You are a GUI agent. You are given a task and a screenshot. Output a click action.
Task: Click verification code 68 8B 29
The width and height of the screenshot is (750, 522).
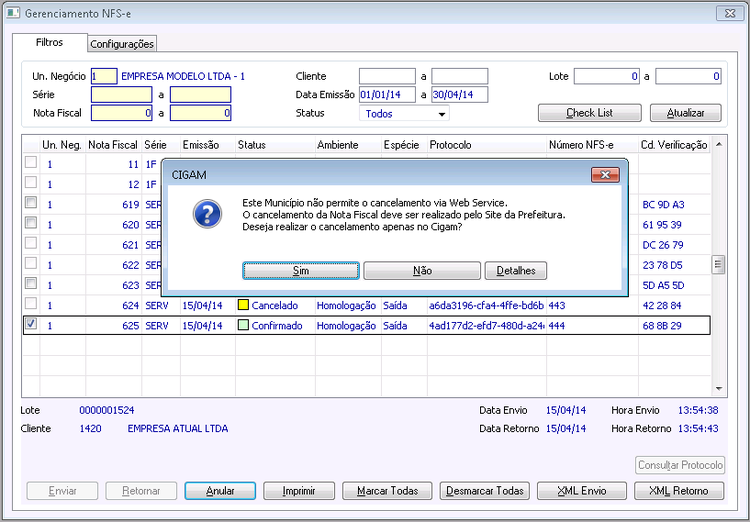[662, 325]
